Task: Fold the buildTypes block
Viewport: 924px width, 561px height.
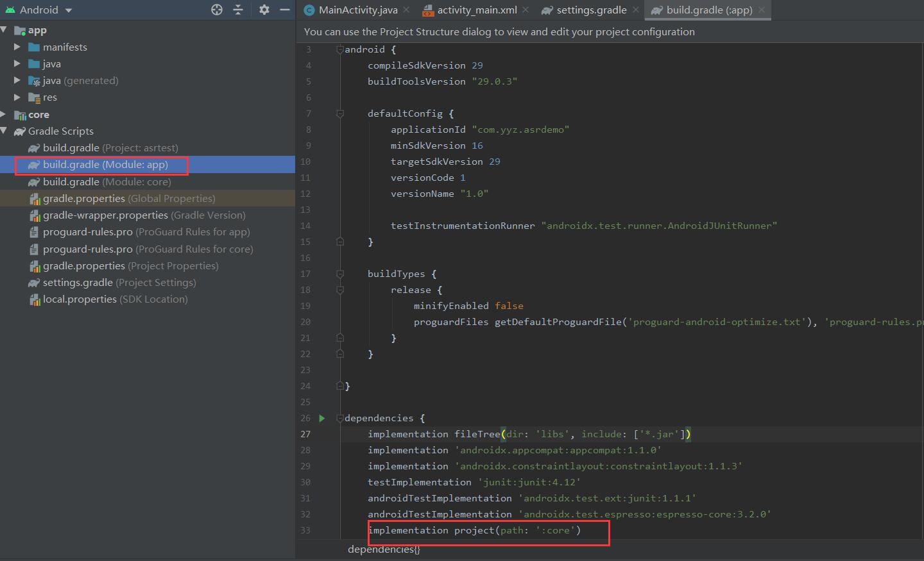Action: (x=340, y=274)
